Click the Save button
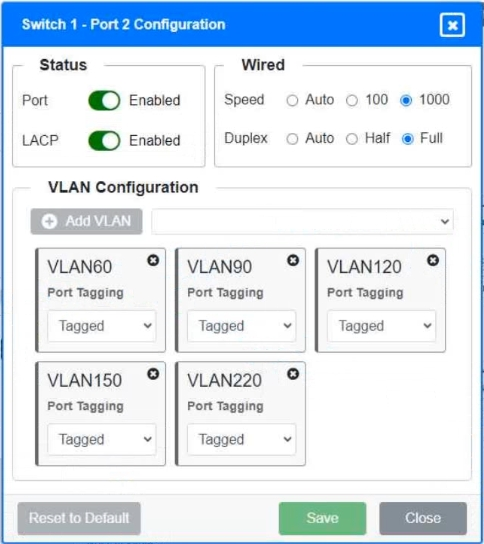This screenshot has width=484, height=544. pyautogui.click(x=322, y=518)
